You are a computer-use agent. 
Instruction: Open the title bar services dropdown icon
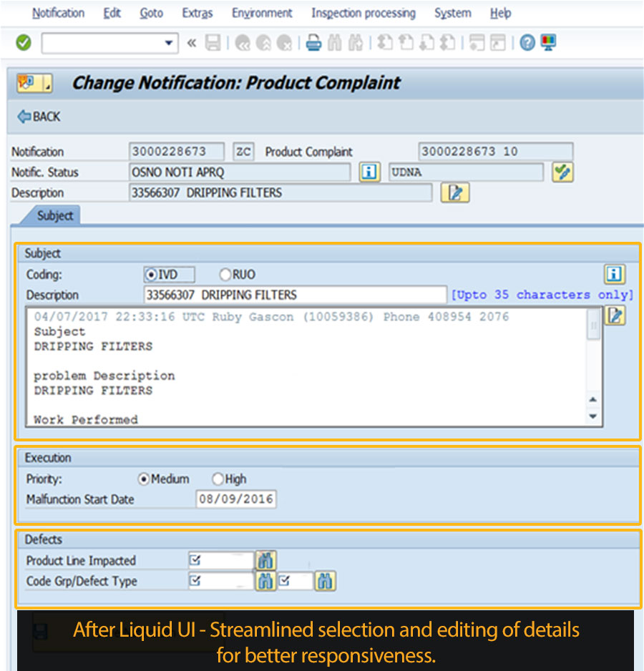pos(34,83)
